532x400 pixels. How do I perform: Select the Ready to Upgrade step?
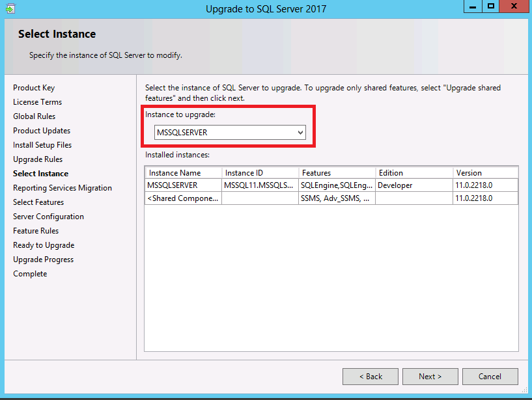(44, 245)
